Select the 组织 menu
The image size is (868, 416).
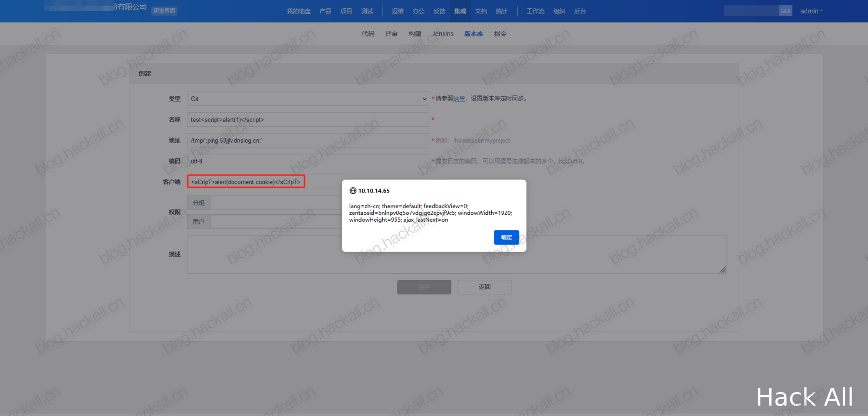pos(559,11)
